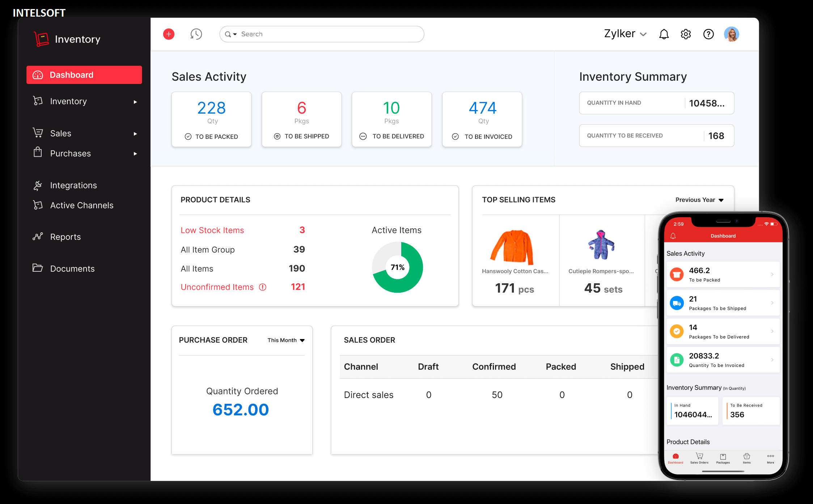Open the 474 Qty To Be Invoiced card
The image size is (813, 504).
(482, 119)
